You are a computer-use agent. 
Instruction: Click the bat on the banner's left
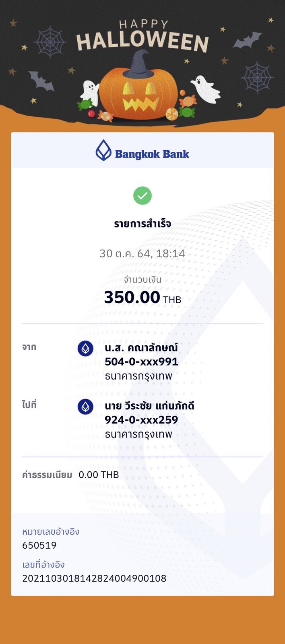coord(41,81)
